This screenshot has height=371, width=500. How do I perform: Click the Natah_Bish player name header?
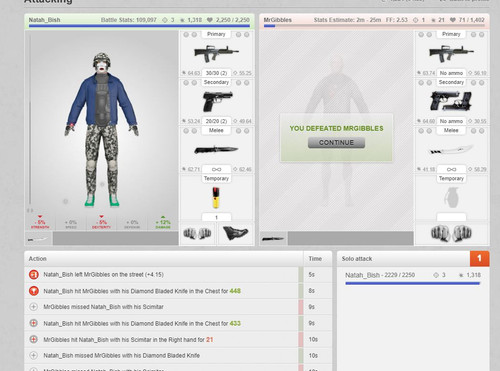pos(44,20)
